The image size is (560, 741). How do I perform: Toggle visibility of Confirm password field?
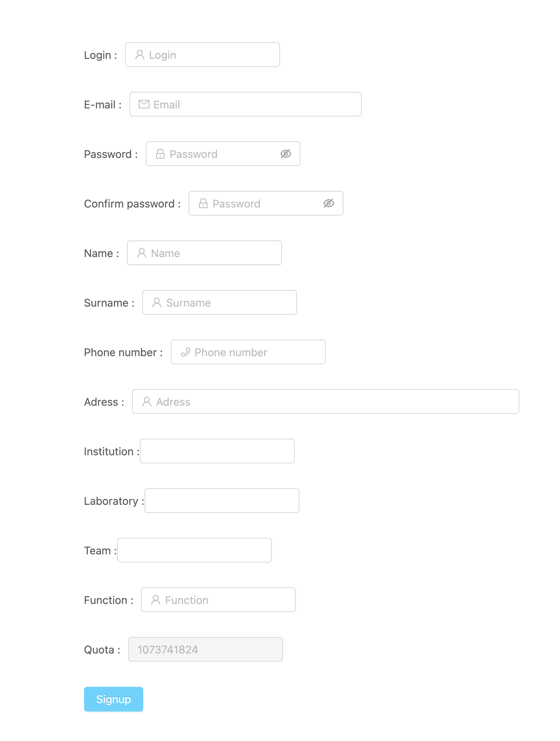[x=329, y=203]
